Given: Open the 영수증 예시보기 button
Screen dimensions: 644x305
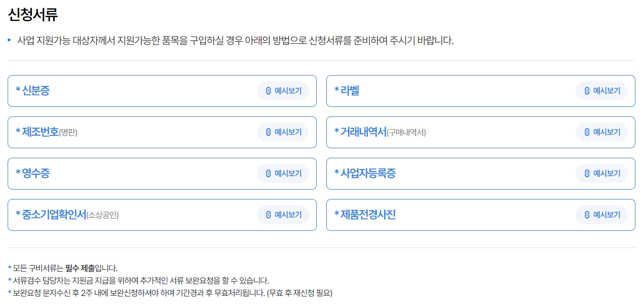Looking at the screenshot, I should (x=283, y=173).
